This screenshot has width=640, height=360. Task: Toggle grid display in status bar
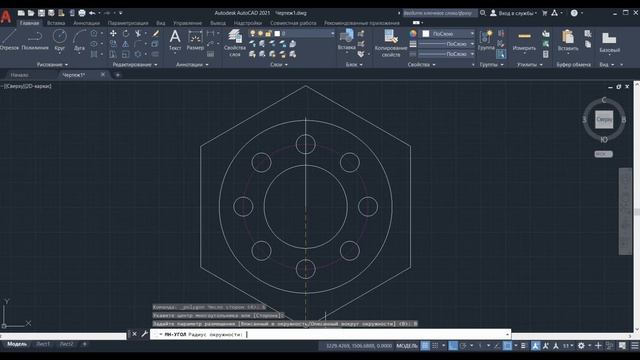tap(425, 345)
